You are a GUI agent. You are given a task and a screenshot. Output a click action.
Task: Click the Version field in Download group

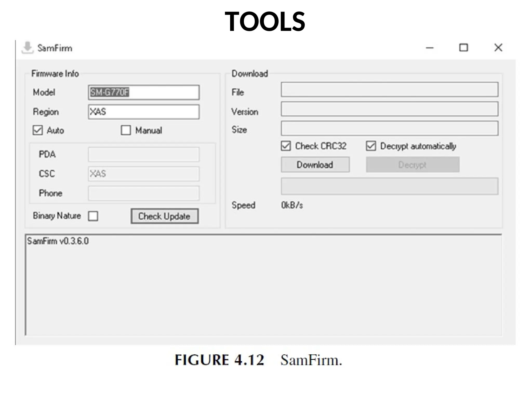[390, 109]
